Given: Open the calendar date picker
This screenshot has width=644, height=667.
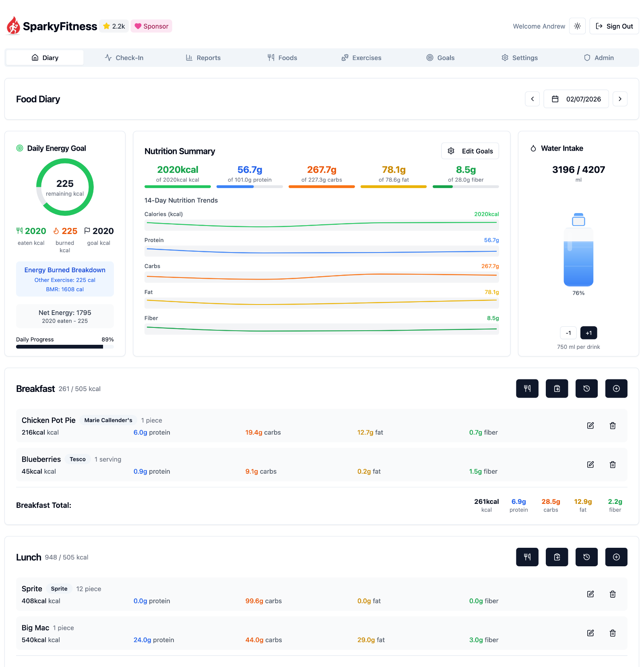Looking at the screenshot, I should (x=576, y=99).
